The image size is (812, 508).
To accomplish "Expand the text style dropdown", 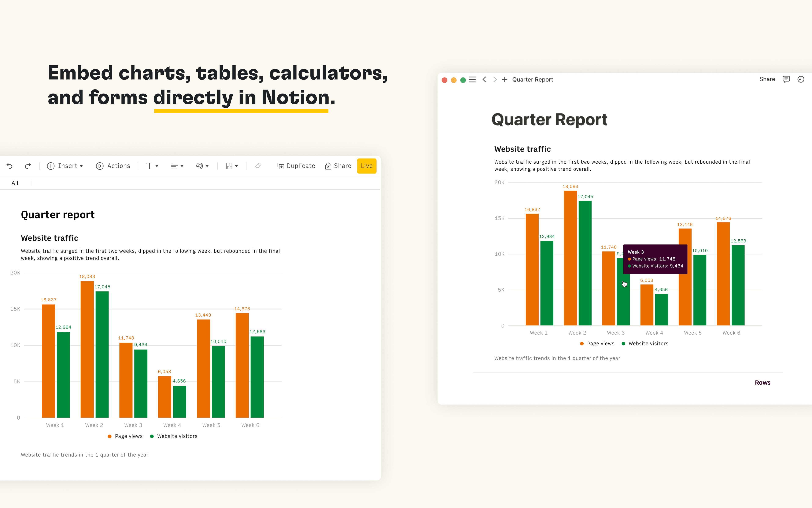I will (x=152, y=166).
